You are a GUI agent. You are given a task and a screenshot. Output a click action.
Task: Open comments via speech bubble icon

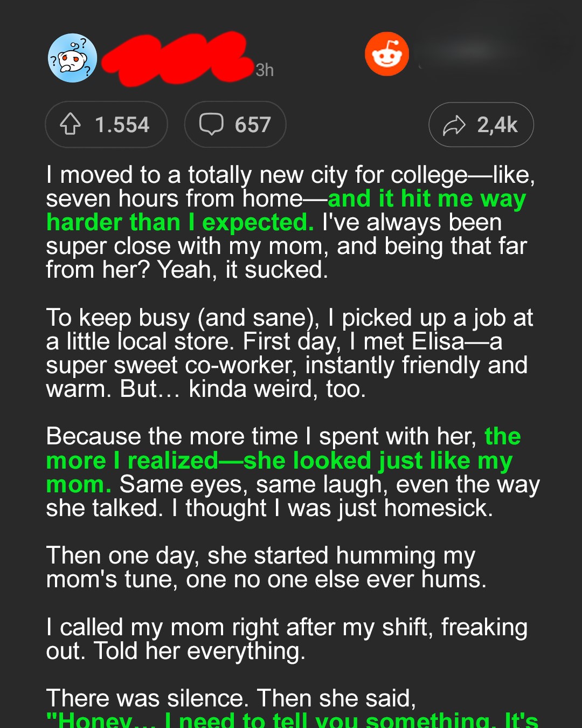[211, 125]
